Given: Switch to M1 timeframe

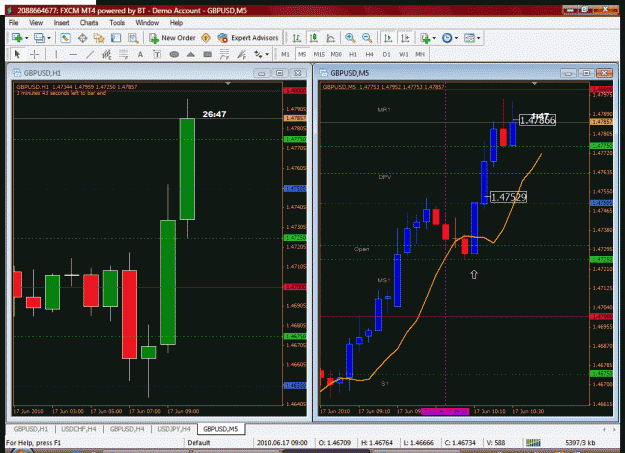Looking at the screenshot, I should point(285,54).
